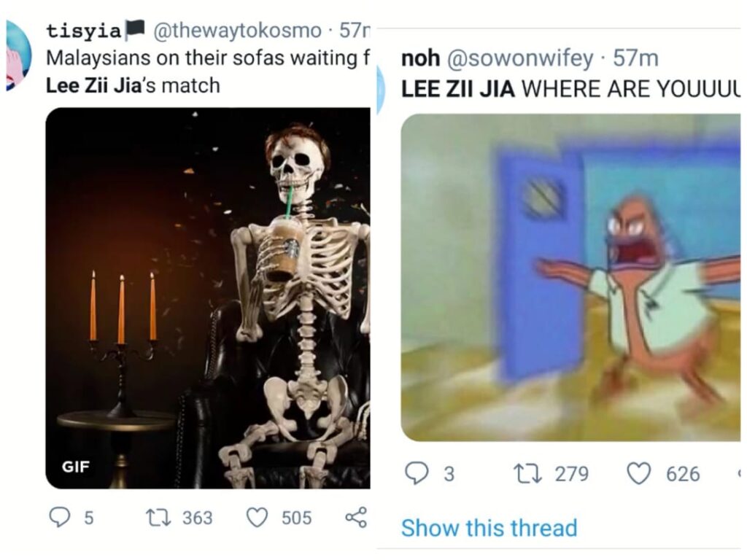
Task: Like noh's tweet with 626 likes
Action: pyautogui.click(x=638, y=474)
